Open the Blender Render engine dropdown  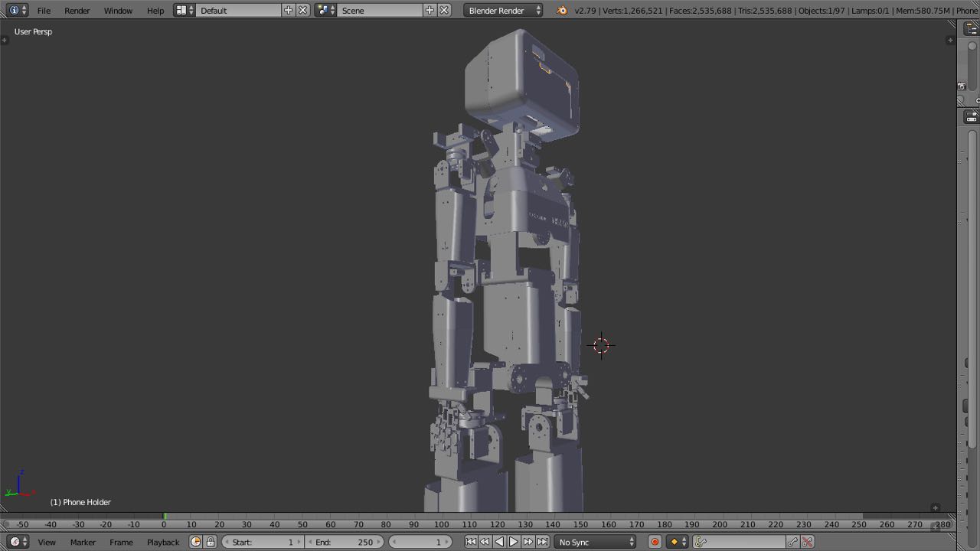tap(505, 11)
